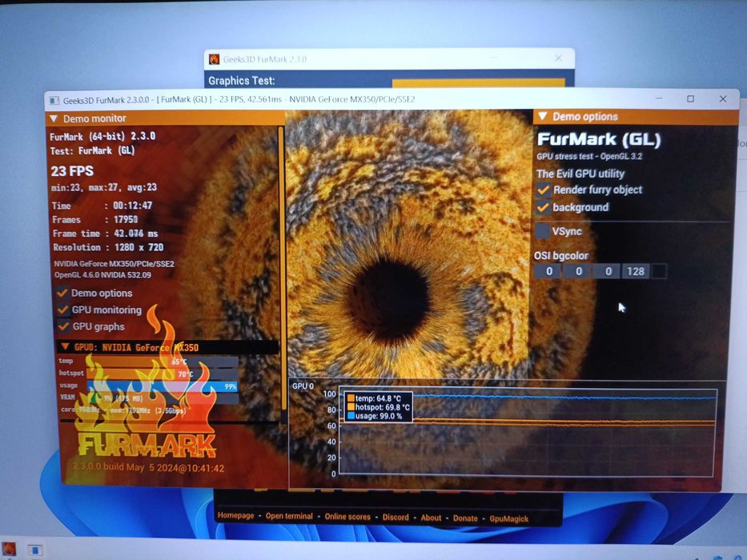Click the FurMark flame icon on taskbar
This screenshot has height=560, width=747.
(9, 549)
